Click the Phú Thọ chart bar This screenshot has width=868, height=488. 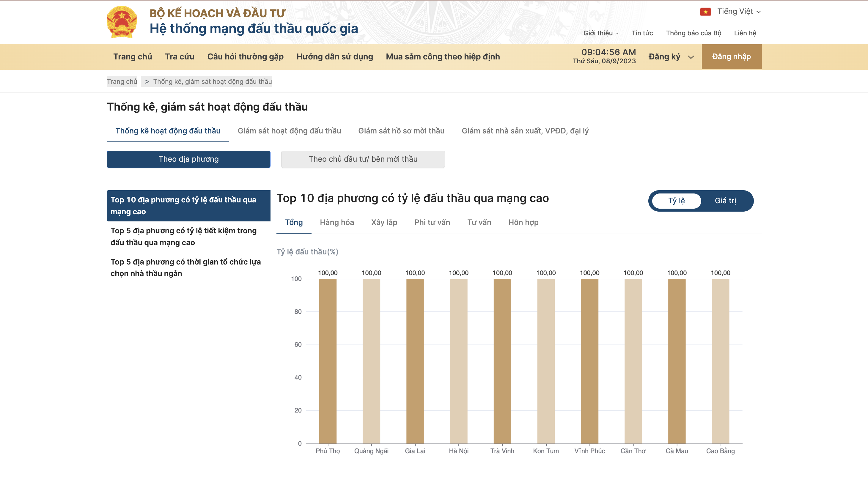click(328, 361)
